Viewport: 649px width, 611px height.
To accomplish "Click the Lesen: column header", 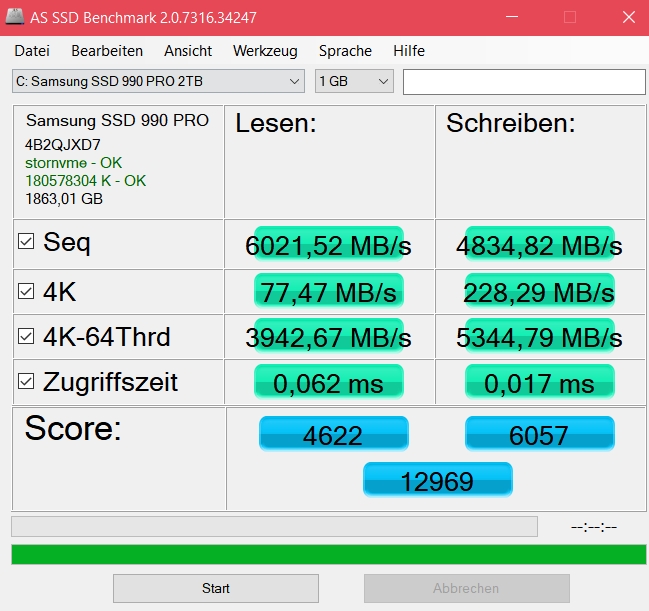I will tap(276, 123).
